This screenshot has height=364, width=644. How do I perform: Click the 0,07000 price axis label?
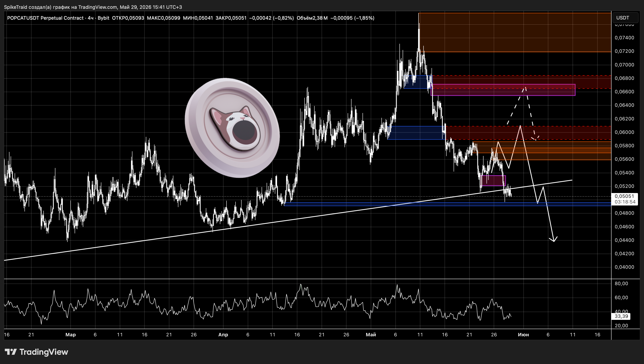coord(624,65)
